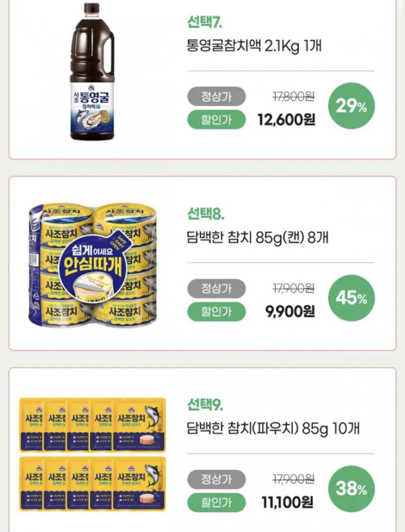This screenshot has height=532, width=405.
Task: Click the 11,100원 discounted price
Action: tap(287, 502)
